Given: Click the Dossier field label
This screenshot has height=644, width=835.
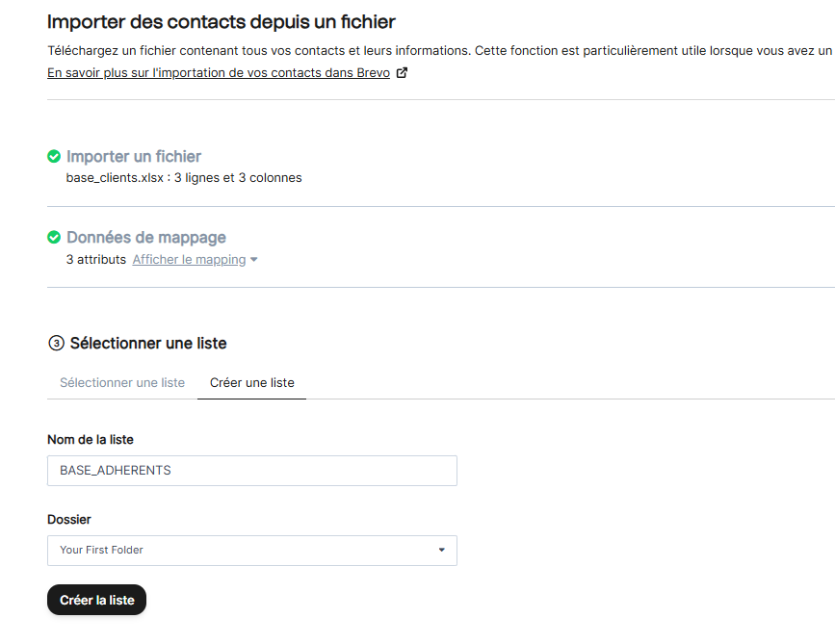Looking at the screenshot, I should click(69, 519).
